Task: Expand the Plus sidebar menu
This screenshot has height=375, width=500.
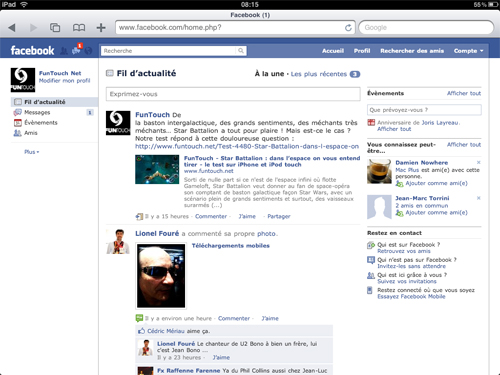Action: 31,152
